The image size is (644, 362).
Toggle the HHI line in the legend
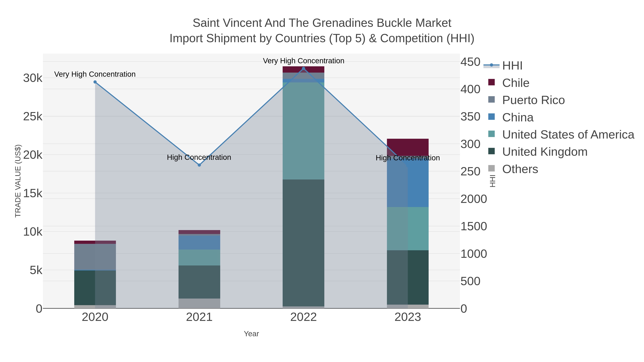[x=503, y=65]
